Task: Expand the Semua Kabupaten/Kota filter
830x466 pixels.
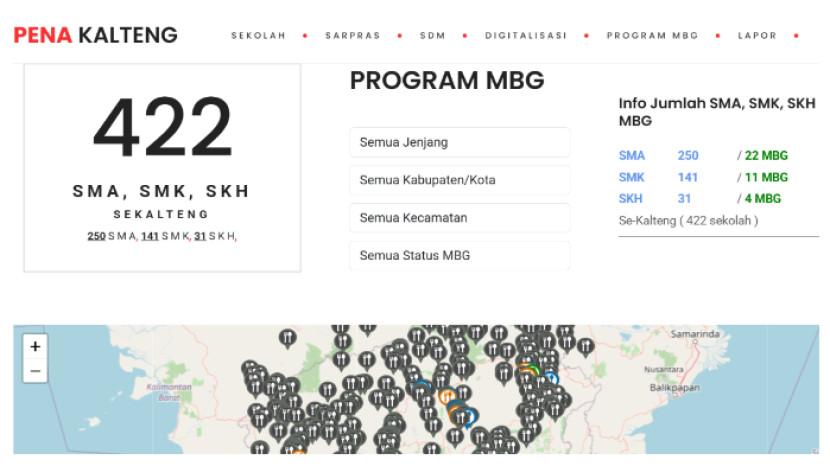Action: 459,180
